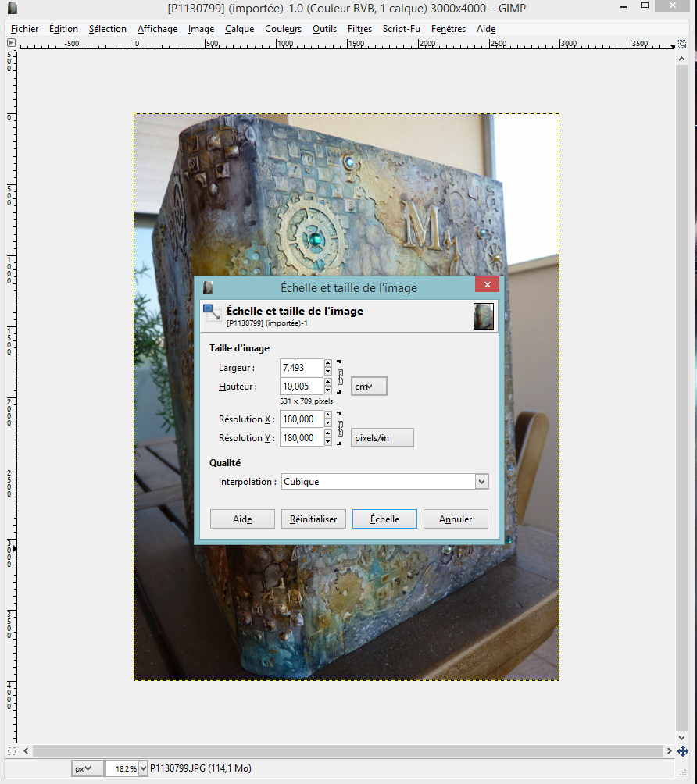697x784 pixels.
Task: Click vertical scrollbar down arrow
Action: (x=681, y=737)
